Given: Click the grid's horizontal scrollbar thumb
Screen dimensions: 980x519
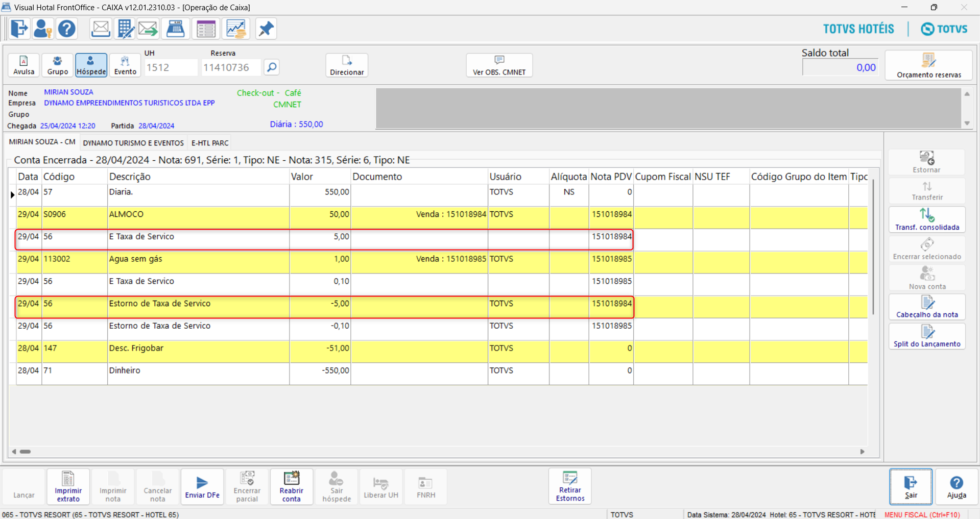Looking at the screenshot, I should 25,452.
